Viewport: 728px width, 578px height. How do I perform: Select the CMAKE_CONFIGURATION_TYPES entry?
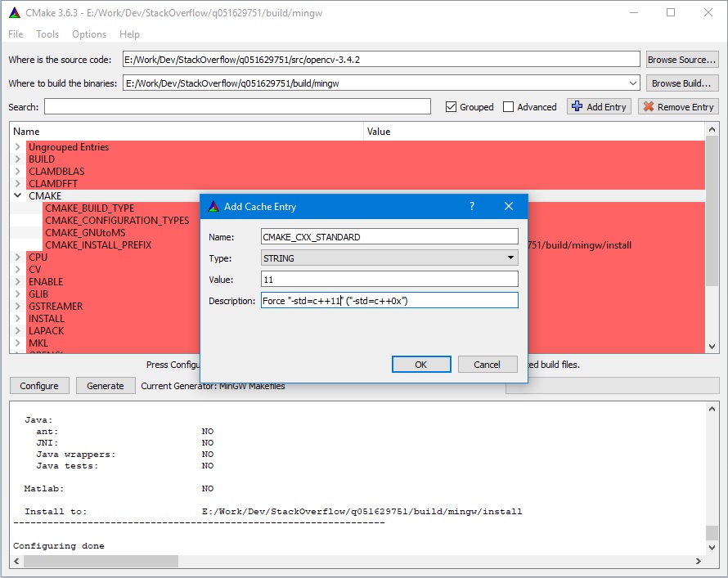click(x=117, y=221)
